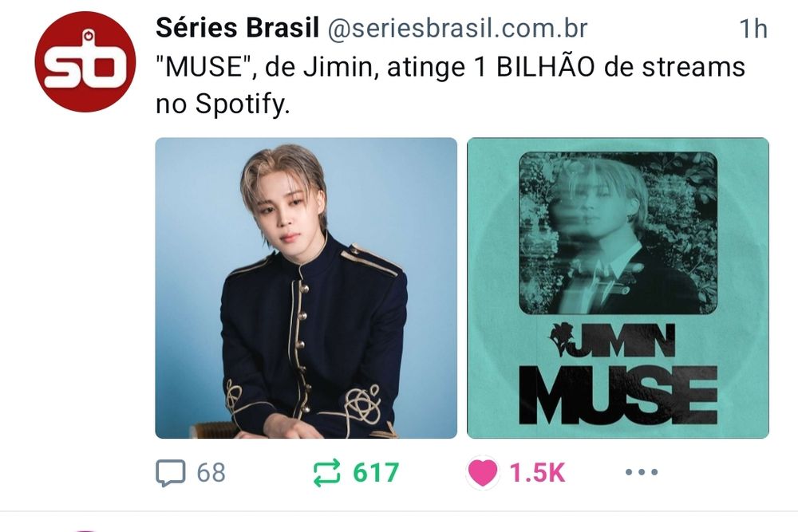This screenshot has height=532, width=798.
Task: Show replies via the 68 count
Action: coord(211,472)
